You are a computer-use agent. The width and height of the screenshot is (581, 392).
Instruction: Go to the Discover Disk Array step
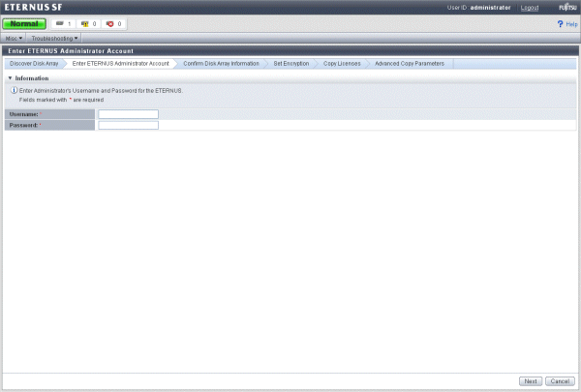pyautogui.click(x=34, y=63)
